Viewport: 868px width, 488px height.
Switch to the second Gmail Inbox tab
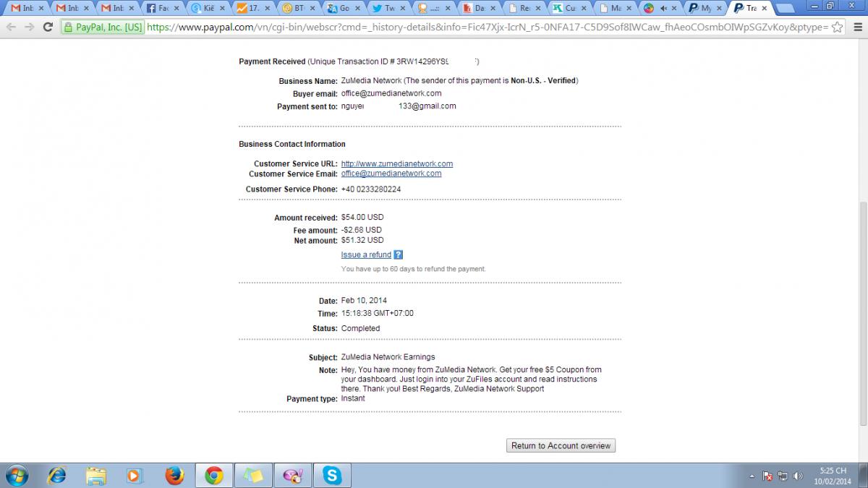click(70, 8)
